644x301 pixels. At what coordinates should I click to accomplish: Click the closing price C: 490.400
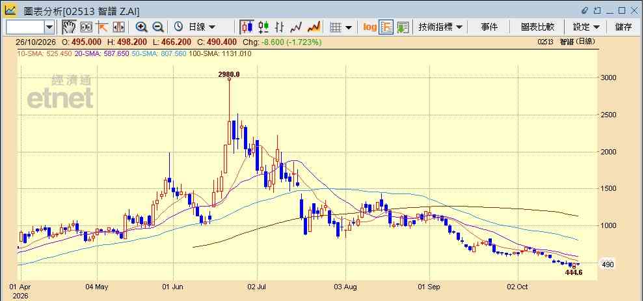click(217, 42)
